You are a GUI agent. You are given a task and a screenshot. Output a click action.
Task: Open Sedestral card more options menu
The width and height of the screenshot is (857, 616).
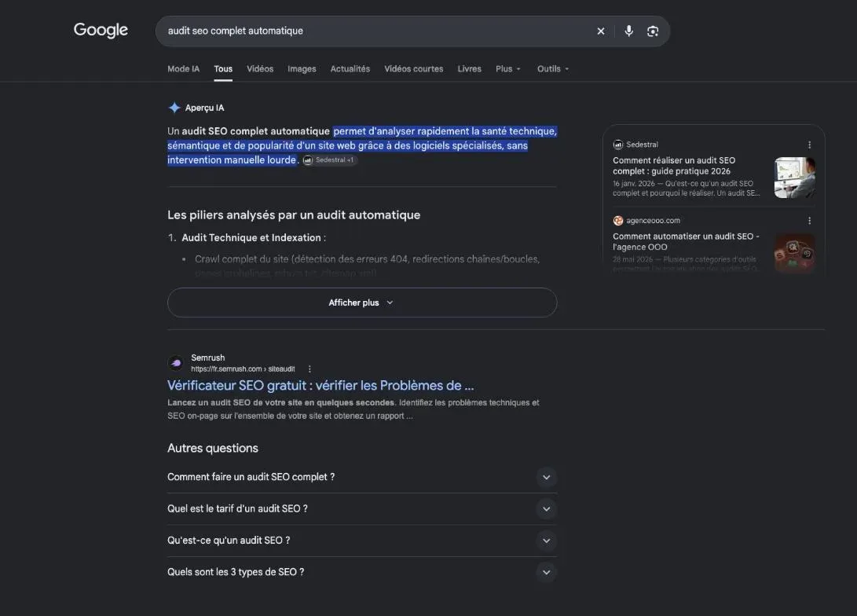tap(809, 145)
